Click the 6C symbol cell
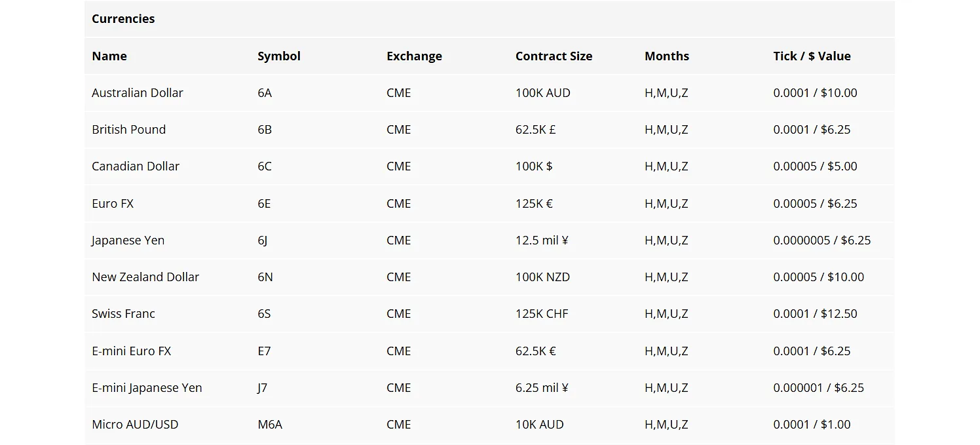 (265, 166)
